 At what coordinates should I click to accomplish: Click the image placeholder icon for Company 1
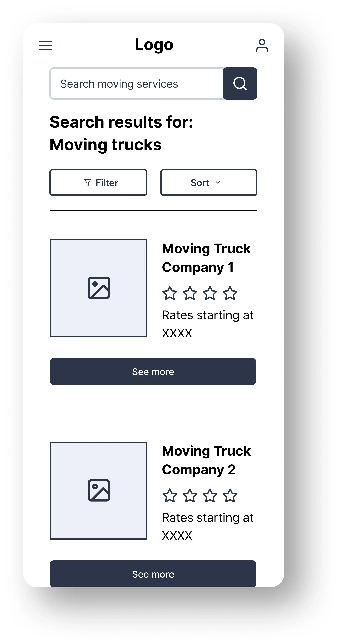(99, 288)
